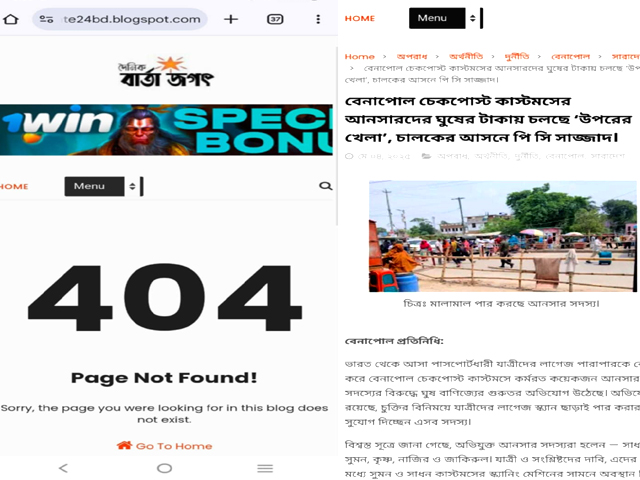Expand the right page Menu dropdown
The width and height of the screenshot is (640, 480).
click(437, 18)
